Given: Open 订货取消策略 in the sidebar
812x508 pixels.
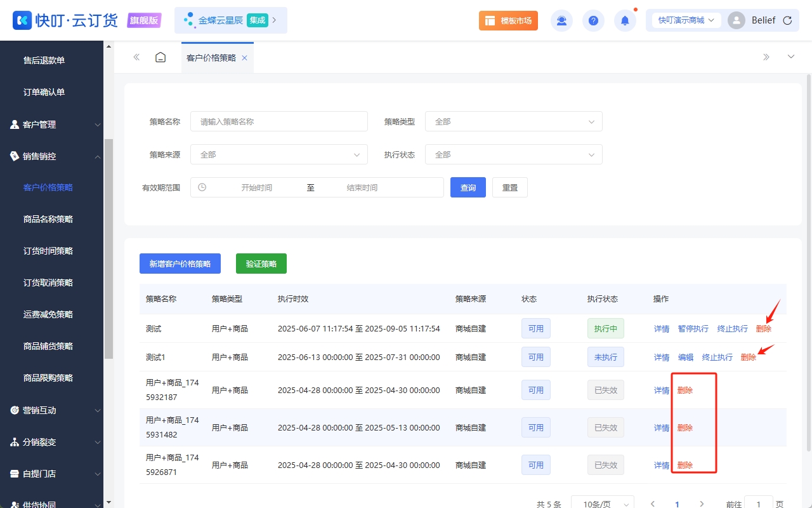Looking at the screenshot, I should [x=48, y=283].
